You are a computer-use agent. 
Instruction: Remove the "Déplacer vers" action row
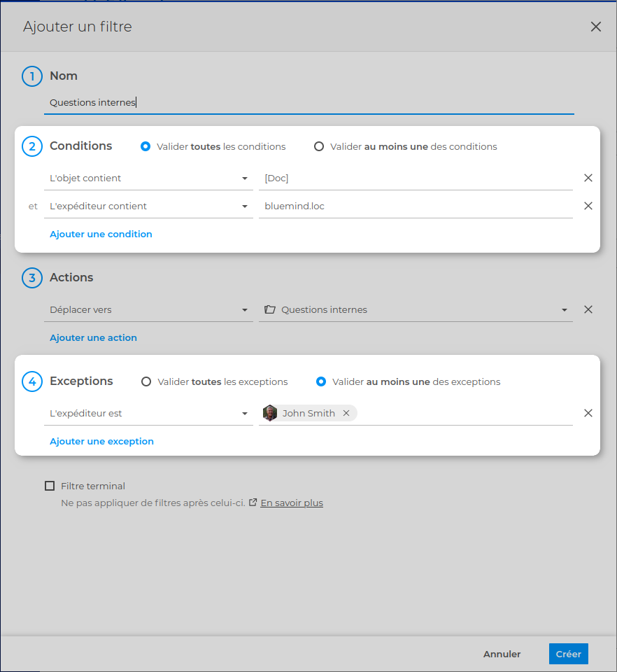tap(588, 309)
